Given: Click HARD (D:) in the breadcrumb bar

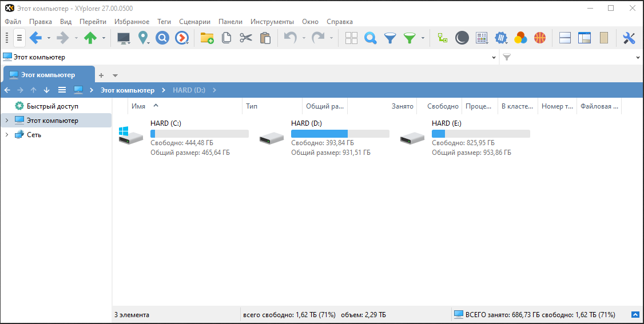Looking at the screenshot, I should (x=189, y=90).
